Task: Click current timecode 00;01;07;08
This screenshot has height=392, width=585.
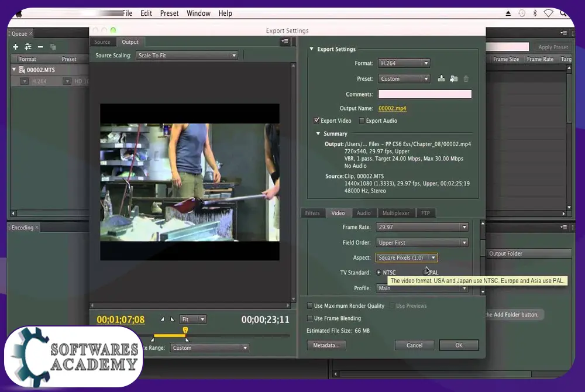Action: pos(121,319)
